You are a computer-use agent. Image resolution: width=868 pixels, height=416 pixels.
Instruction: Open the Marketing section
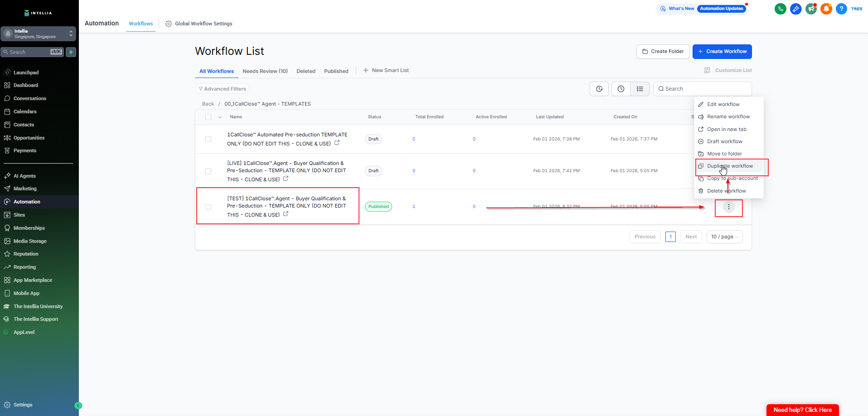tap(25, 189)
